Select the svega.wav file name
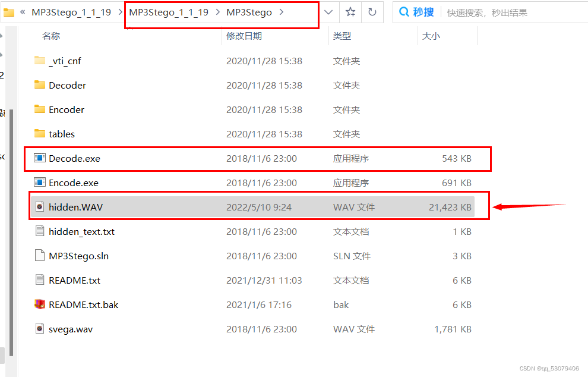 pos(71,329)
